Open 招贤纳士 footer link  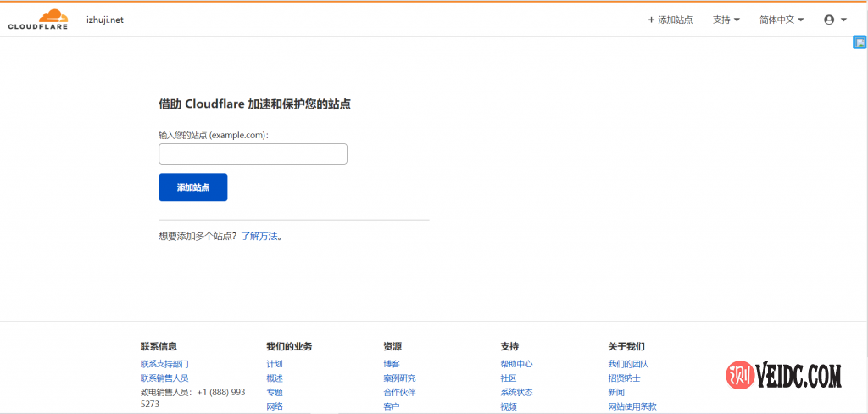click(x=625, y=378)
